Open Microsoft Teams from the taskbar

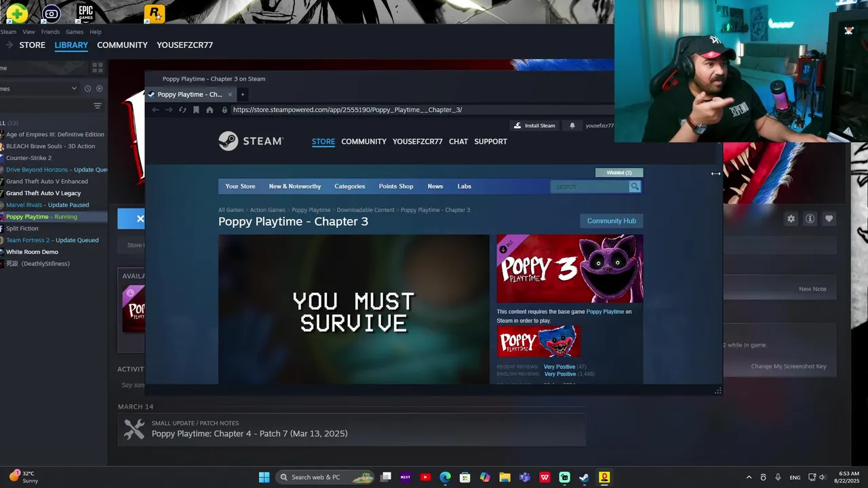pyautogui.click(x=524, y=477)
